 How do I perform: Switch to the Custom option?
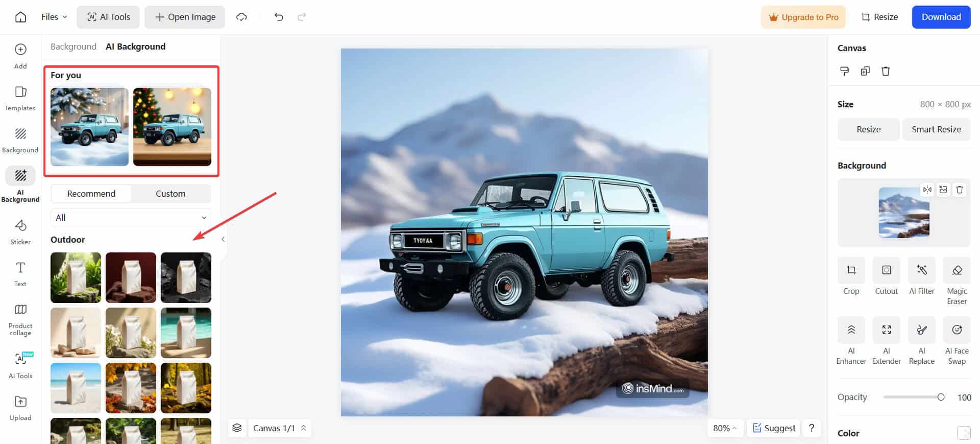[170, 194]
